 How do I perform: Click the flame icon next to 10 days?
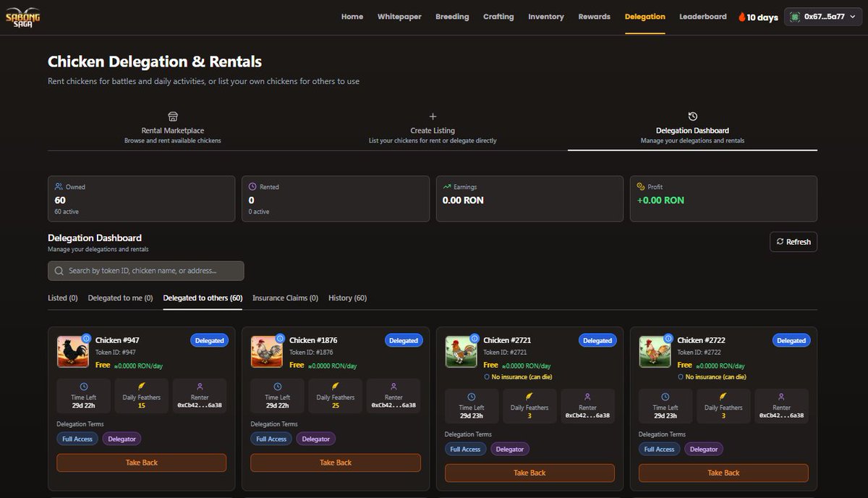point(741,17)
